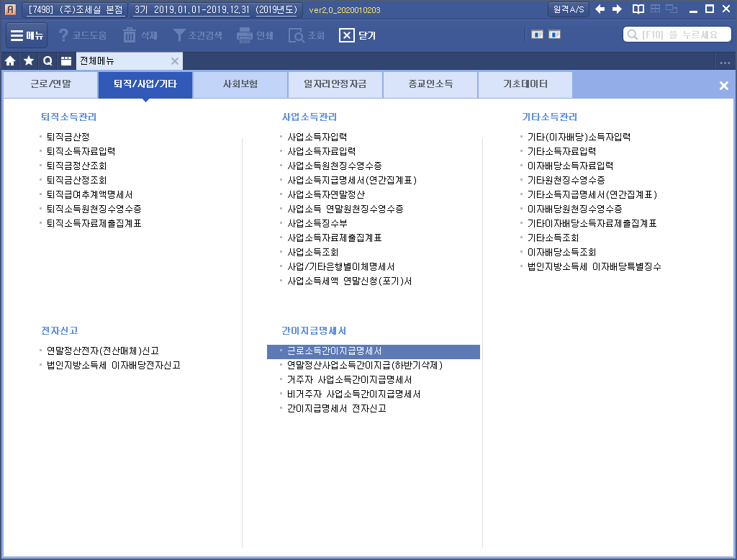The height and width of the screenshot is (560, 737).
Task: Select 근로소득간이지급명세서 highlighted item
Action: (x=334, y=351)
